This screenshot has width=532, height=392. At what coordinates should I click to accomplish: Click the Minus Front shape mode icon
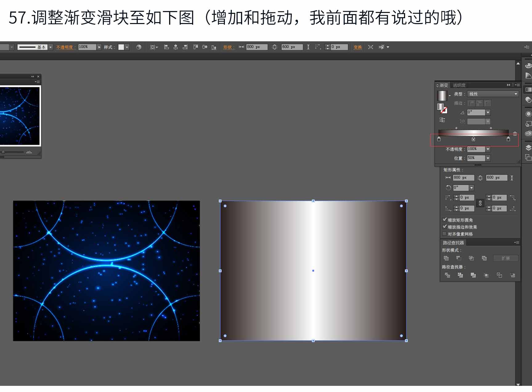pos(459,258)
